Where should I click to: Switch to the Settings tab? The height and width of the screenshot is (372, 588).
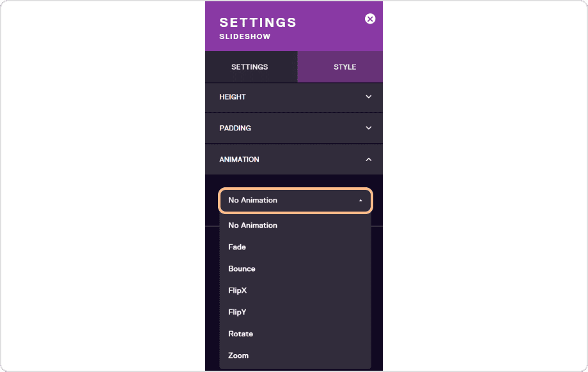coord(250,66)
